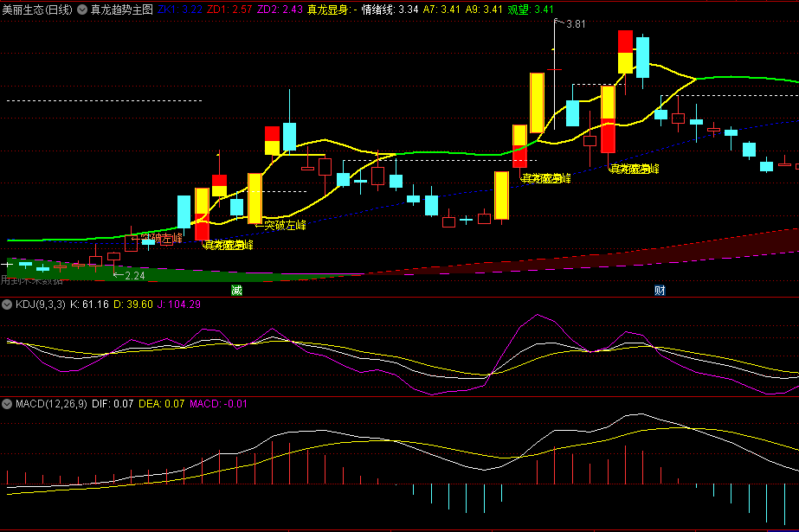This screenshot has height=532, width=799.
Task: Click the DEA: 0.07 value
Action: (162, 404)
